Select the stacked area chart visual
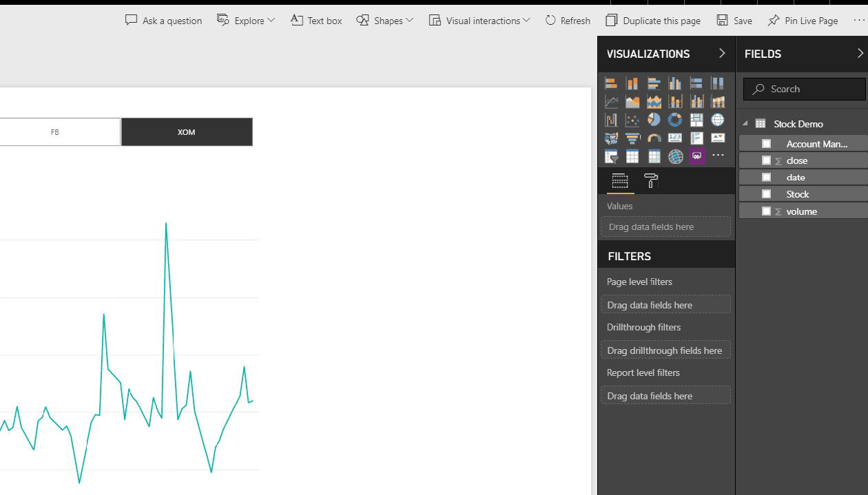The width and height of the screenshot is (868, 495). (x=654, y=102)
